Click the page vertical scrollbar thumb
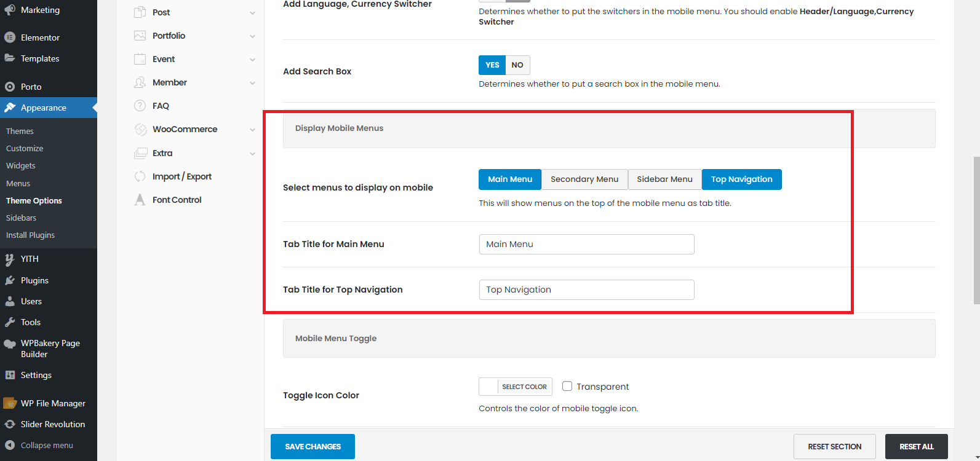The height and width of the screenshot is (461, 980). (x=976, y=230)
